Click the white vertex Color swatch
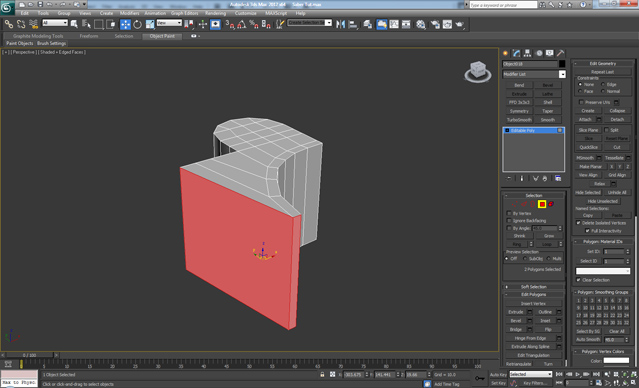 pos(616,360)
